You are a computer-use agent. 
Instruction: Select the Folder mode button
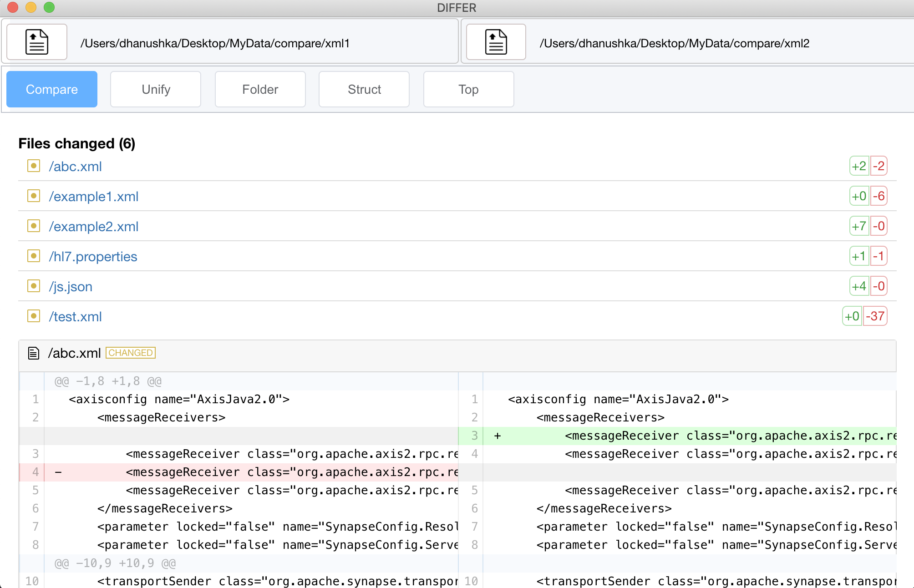[260, 89]
